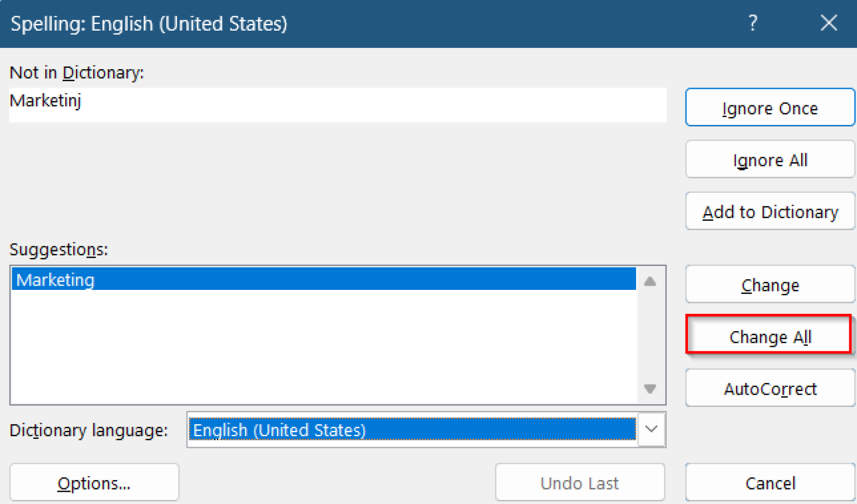Open the English (United States) language selector

pos(413,429)
